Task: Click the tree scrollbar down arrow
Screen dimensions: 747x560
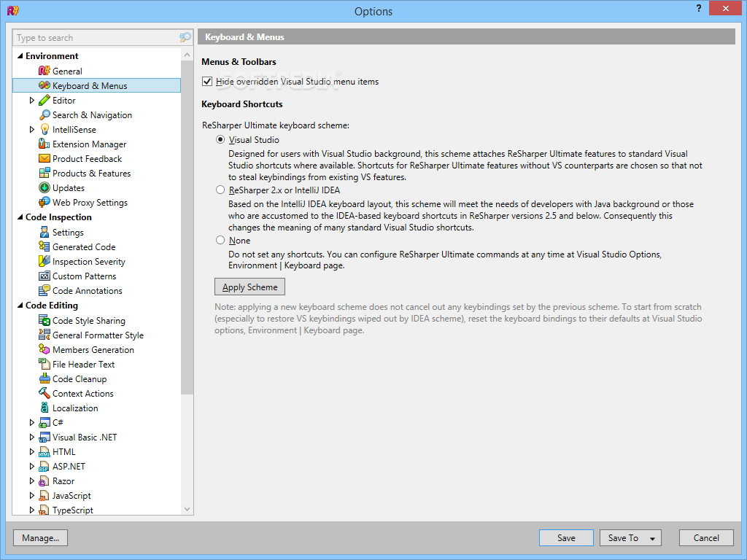Action: 187,509
